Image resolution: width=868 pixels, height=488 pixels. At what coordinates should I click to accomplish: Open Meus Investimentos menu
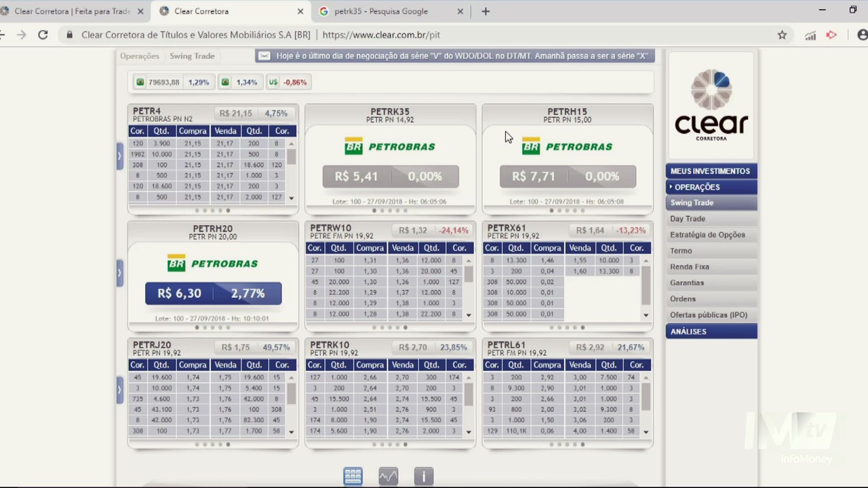(711, 171)
